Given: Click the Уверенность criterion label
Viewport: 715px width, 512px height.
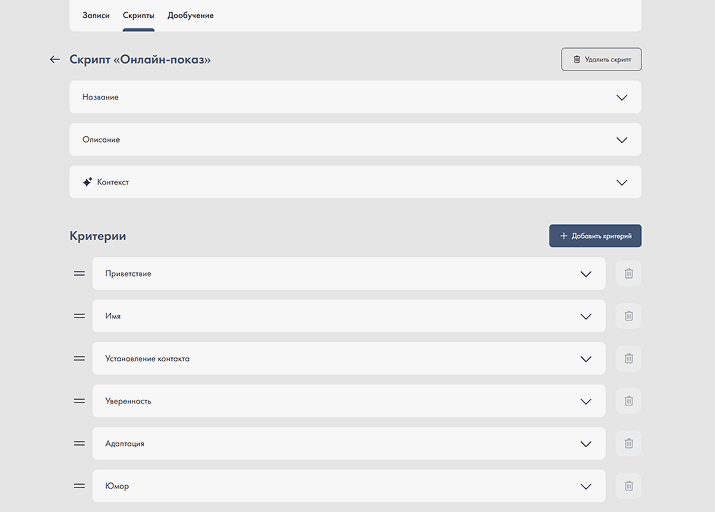Looking at the screenshot, I should tap(128, 401).
